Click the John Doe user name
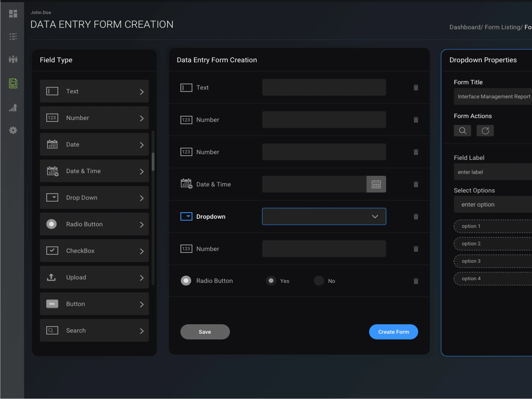The image size is (532, 399). (x=41, y=12)
